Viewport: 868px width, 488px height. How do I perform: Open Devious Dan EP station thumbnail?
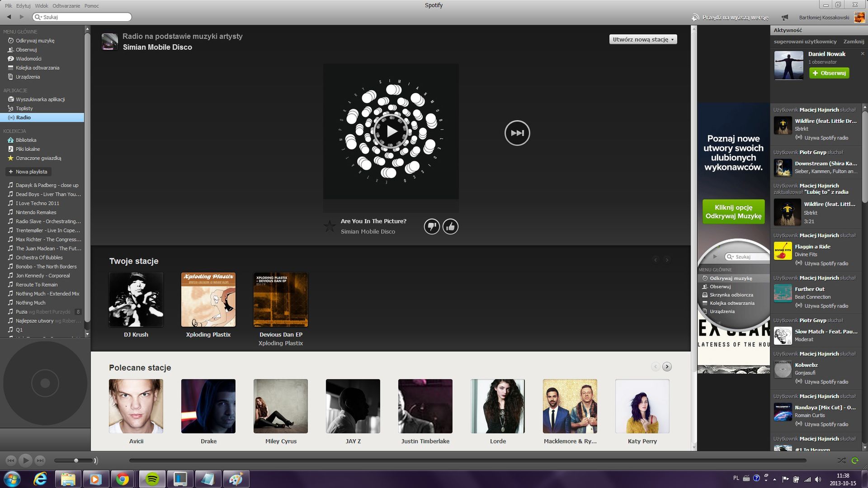click(x=281, y=300)
